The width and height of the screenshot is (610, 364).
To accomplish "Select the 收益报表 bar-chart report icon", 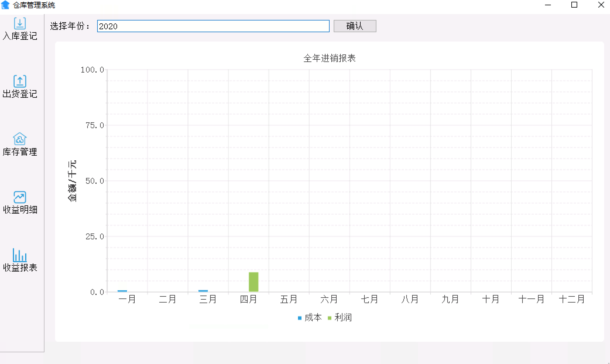I will pyautogui.click(x=20, y=255).
